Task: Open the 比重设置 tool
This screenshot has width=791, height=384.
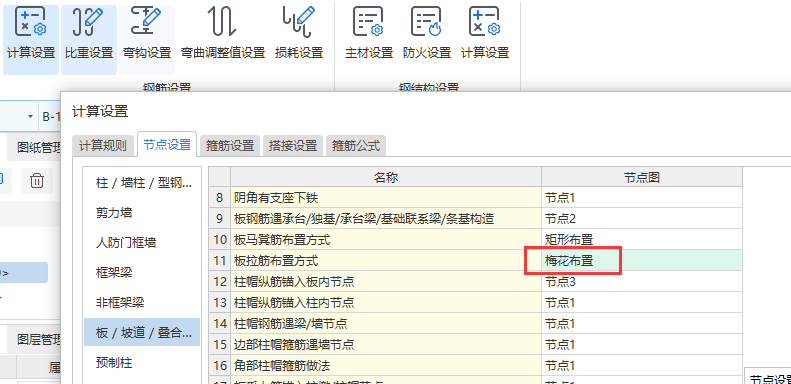Action: (x=89, y=40)
